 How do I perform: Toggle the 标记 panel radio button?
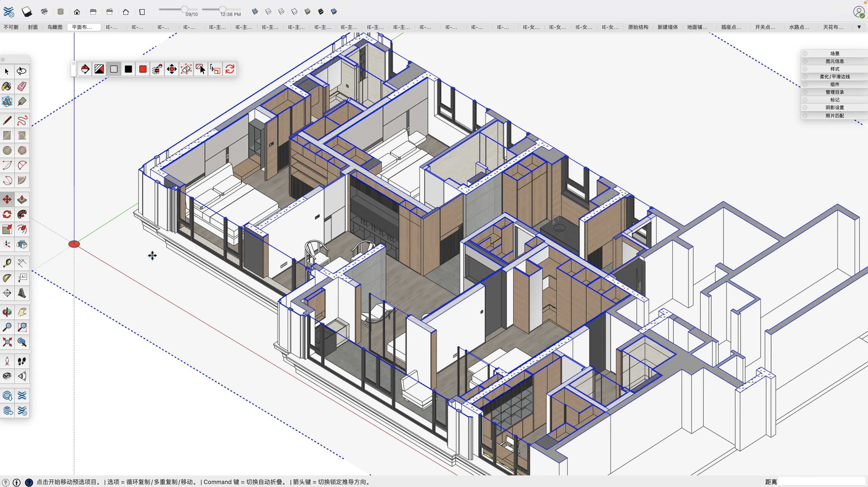pos(805,100)
